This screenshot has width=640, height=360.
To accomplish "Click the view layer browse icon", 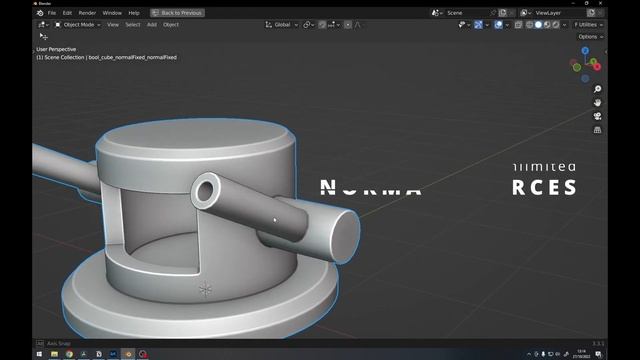I will coord(525,13).
